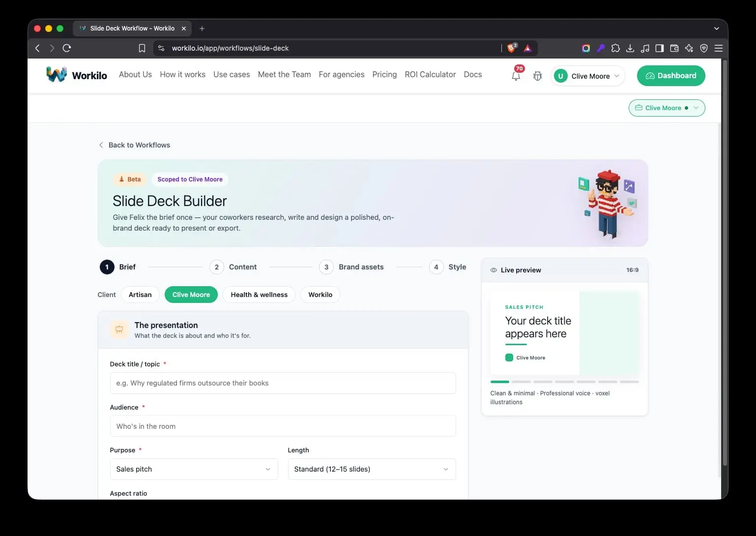Click the green Clive Moore brand swatch
Screen dimensions: 756x536
coord(509,357)
